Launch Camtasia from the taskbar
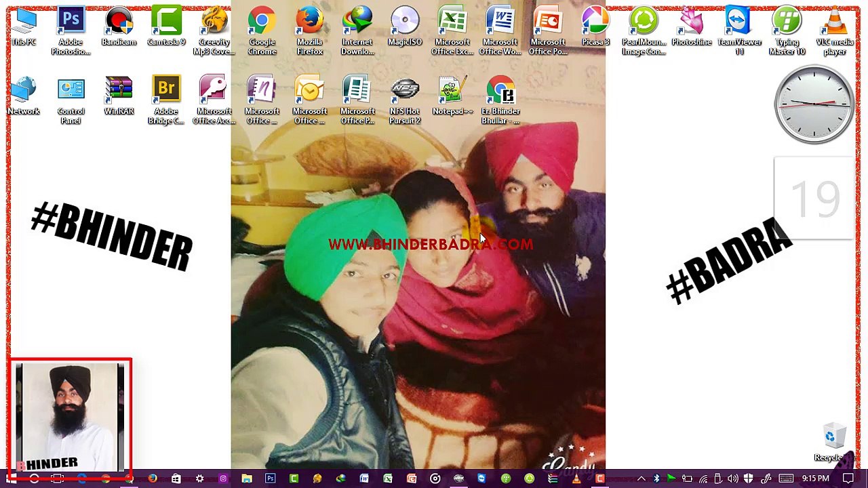 click(294, 479)
